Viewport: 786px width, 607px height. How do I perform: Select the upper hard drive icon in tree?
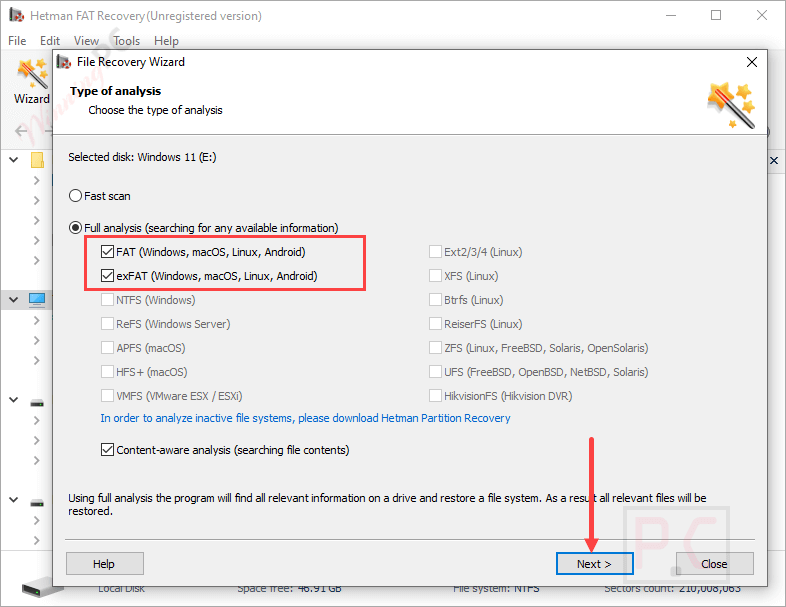[37, 403]
